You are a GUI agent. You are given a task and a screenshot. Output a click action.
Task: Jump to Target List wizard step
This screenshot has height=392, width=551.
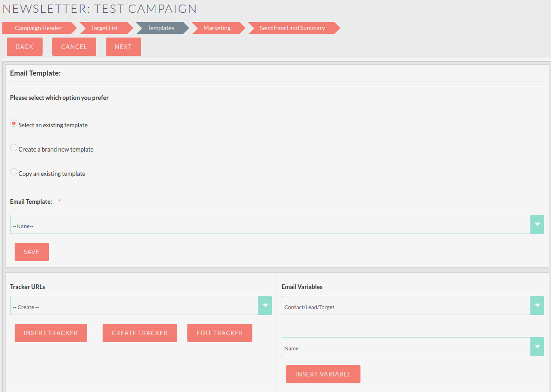pyautogui.click(x=104, y=28)
